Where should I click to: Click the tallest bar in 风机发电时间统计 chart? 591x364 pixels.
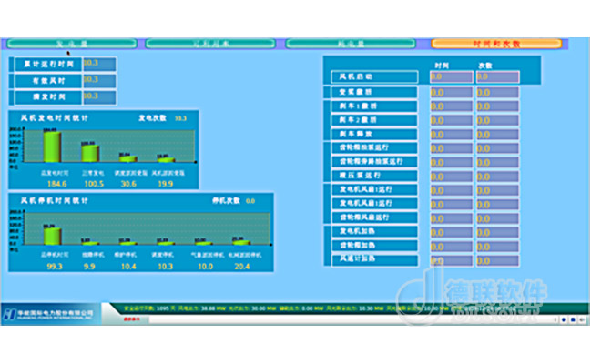[x=53, y=146]
